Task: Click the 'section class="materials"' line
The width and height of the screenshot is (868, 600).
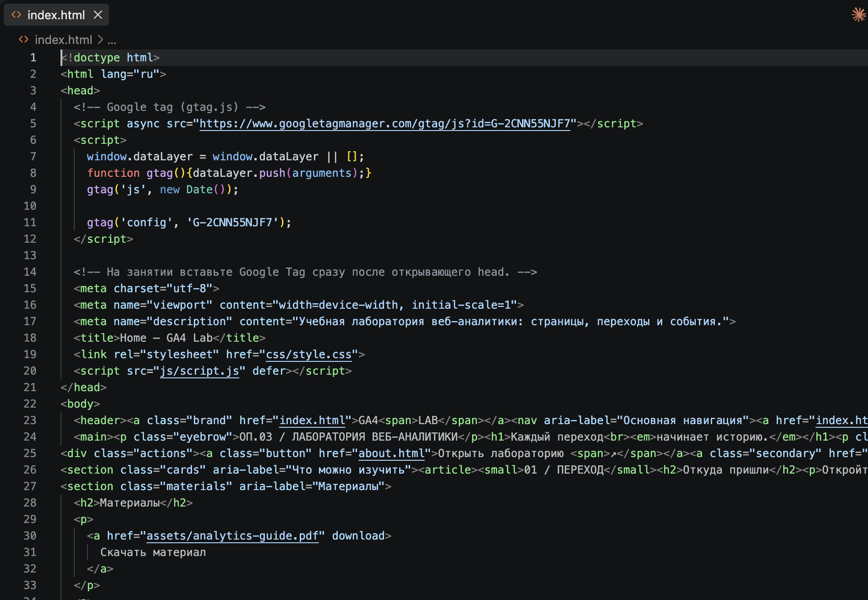Action: click(226, 486)
